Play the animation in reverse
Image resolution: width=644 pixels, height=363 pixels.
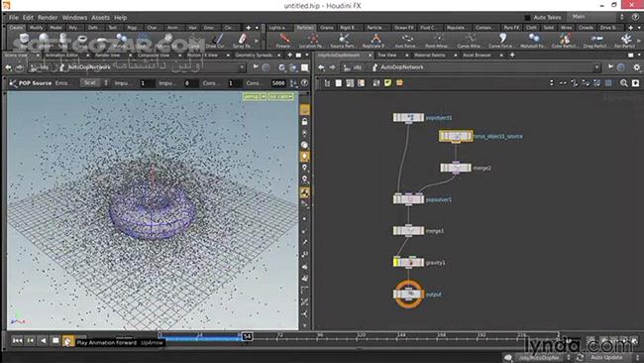(43, 341)
